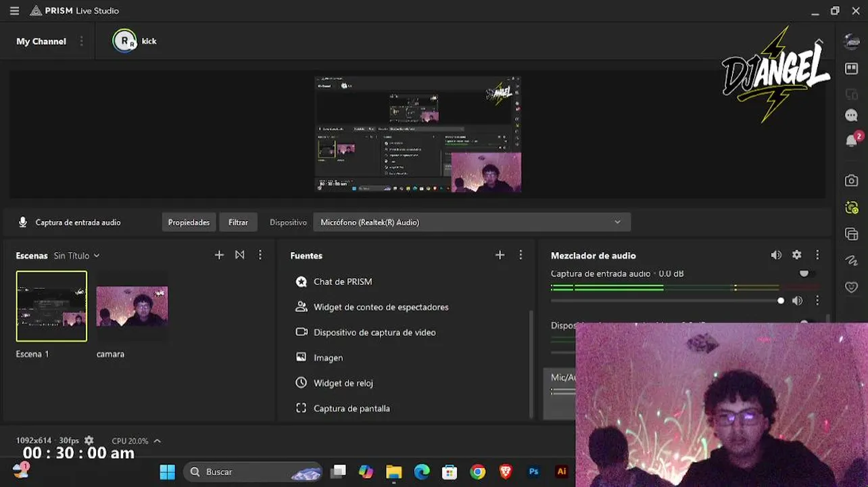
Task: Open the layout panel icon in right sidebar
Action: [852, 69]
